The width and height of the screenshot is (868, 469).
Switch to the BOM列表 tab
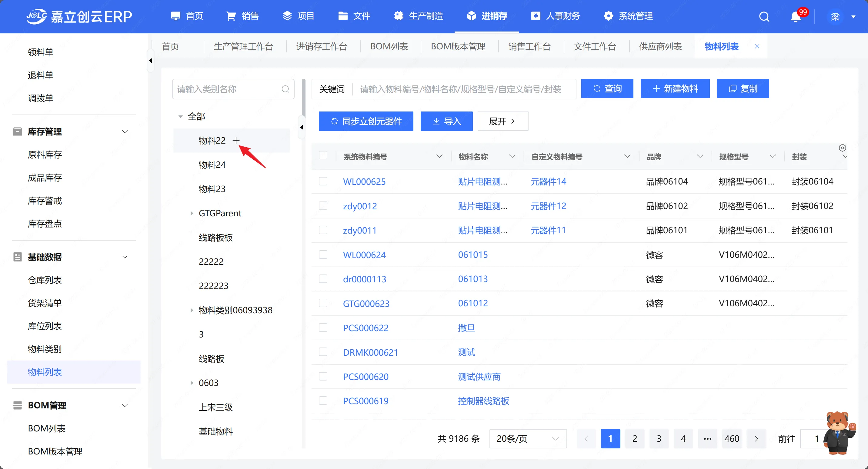point(389,46)
